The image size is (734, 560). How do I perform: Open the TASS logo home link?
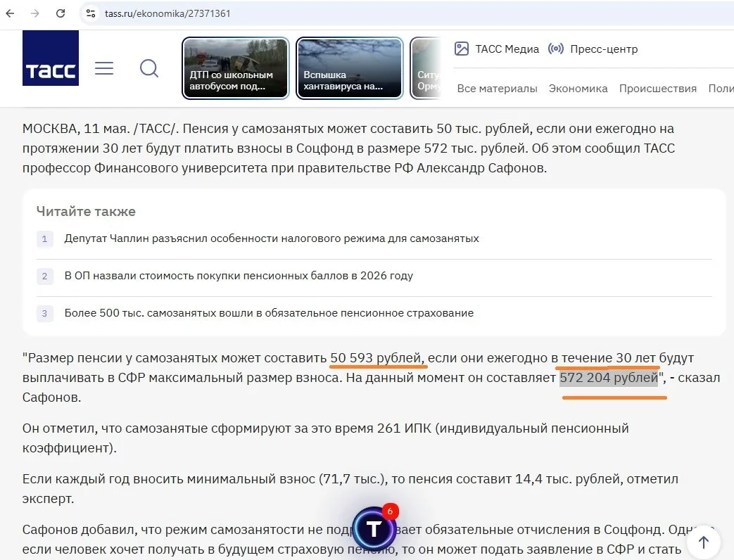[x=51, y=58]
